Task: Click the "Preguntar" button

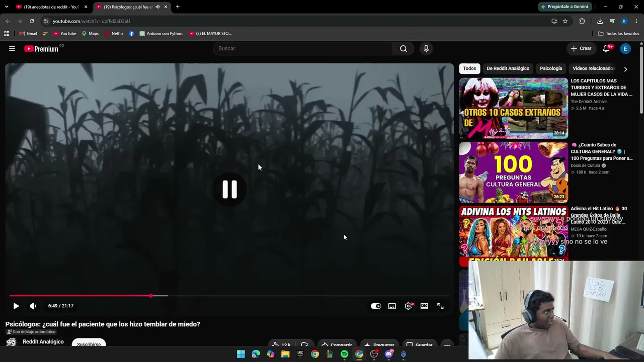Action: click(379, 345)
